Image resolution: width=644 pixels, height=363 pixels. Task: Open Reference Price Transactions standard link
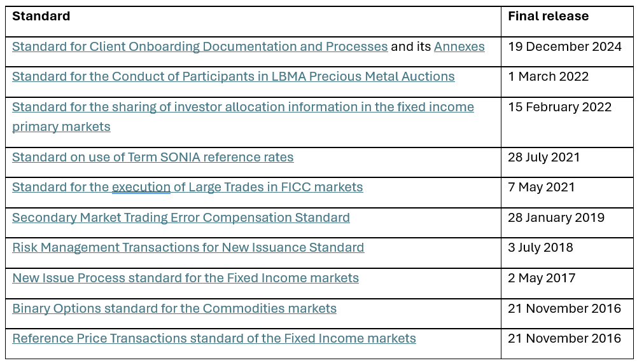click(x=214, y=338)
